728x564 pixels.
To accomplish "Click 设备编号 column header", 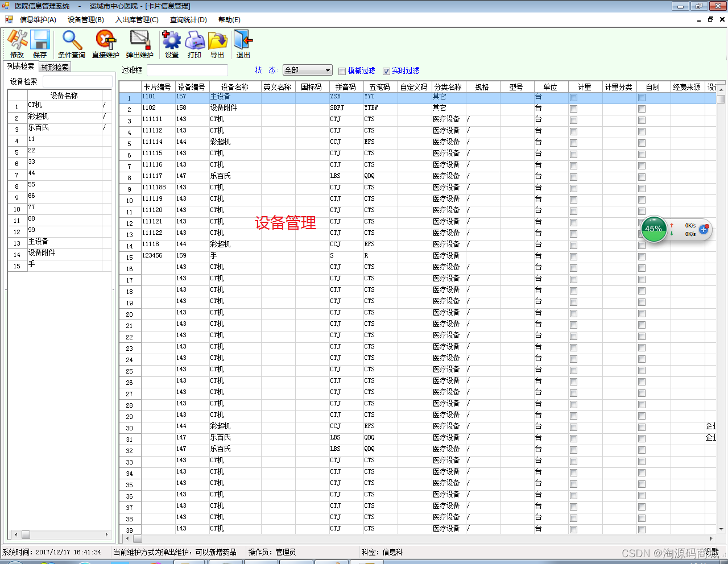I will (x=192, y=87).
